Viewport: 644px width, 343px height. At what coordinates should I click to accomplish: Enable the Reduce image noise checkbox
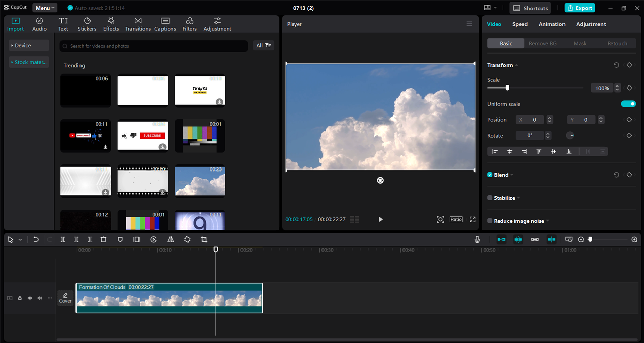[x=490, y=221]
